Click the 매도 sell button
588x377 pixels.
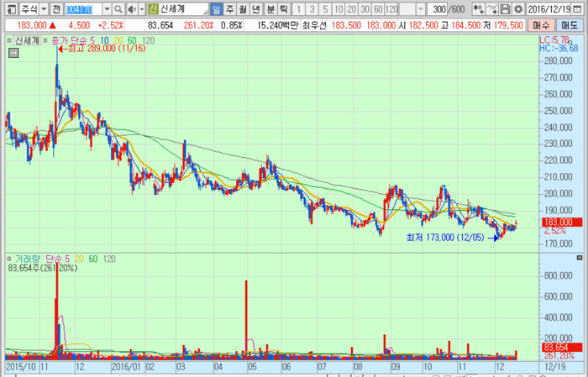(x=570, y=25)
